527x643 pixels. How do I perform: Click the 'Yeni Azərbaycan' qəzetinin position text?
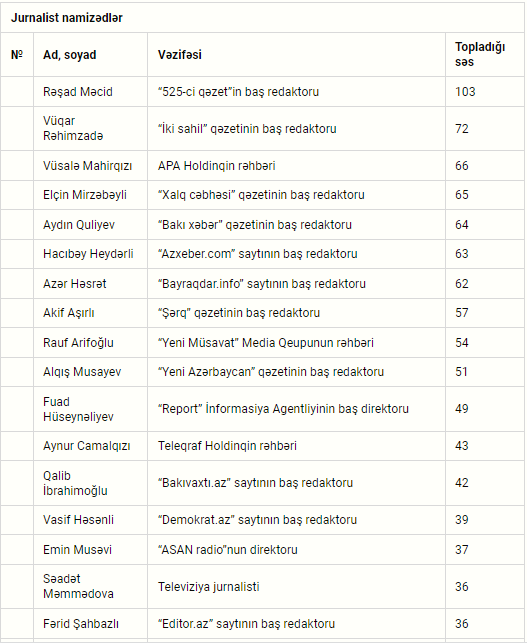(271, 372)
